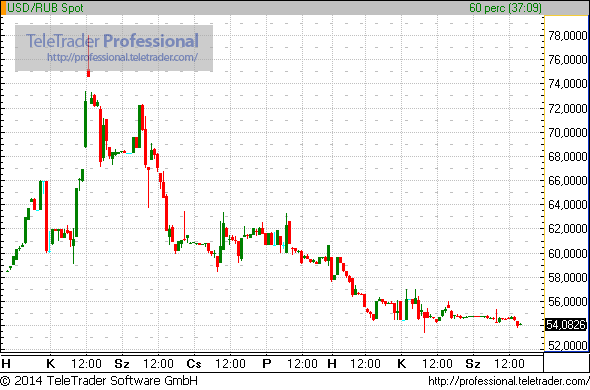Select the highlighted 54,0826 current price tag
Screen dimensions: 590x390
point(566,324)
